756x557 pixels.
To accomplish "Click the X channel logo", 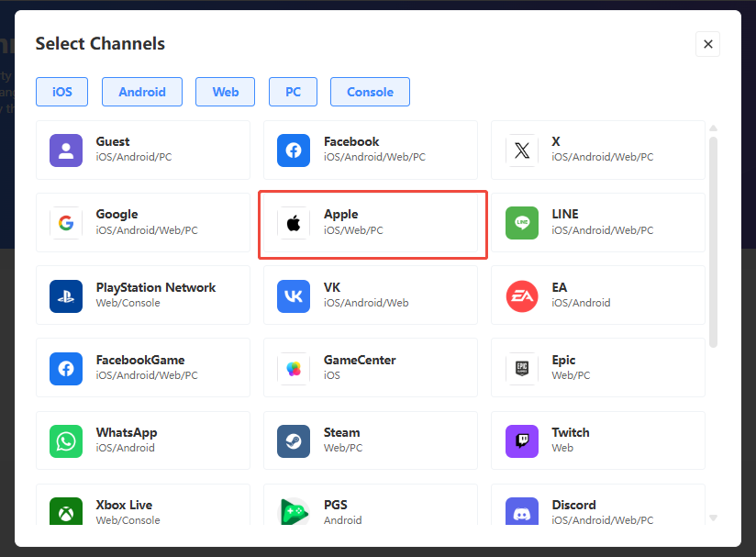I will click(x=522, y=150).
